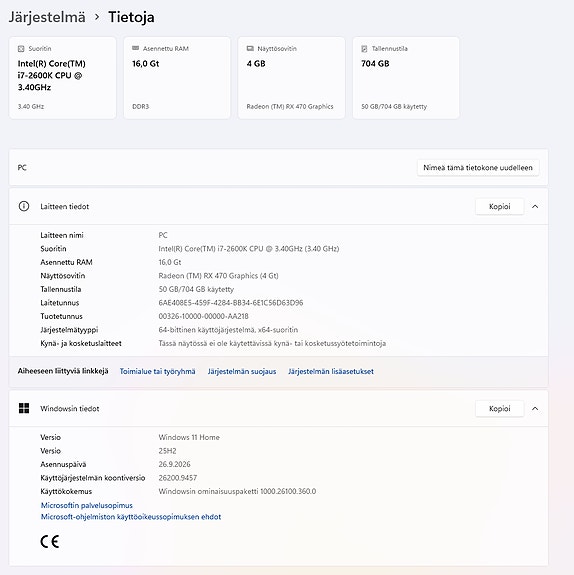This screenshot has height=575, width=574.
Task: Click the storage icon on Tallennustila card
Action: 364,49
